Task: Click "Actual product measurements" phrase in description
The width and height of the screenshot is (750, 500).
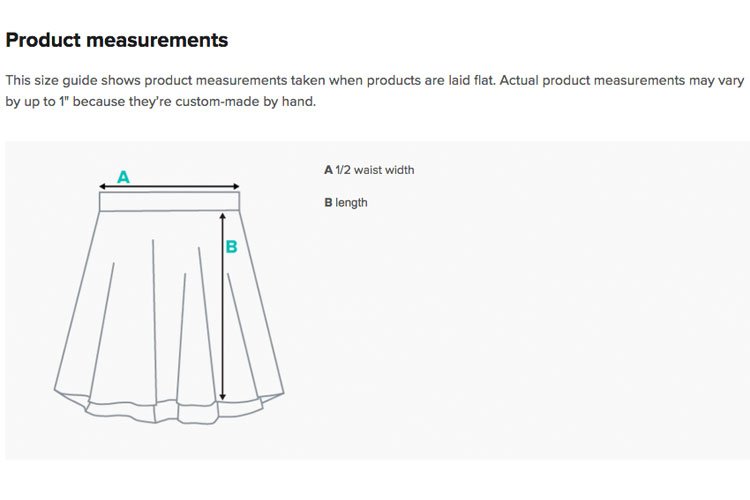Action: tap(592, 80)
